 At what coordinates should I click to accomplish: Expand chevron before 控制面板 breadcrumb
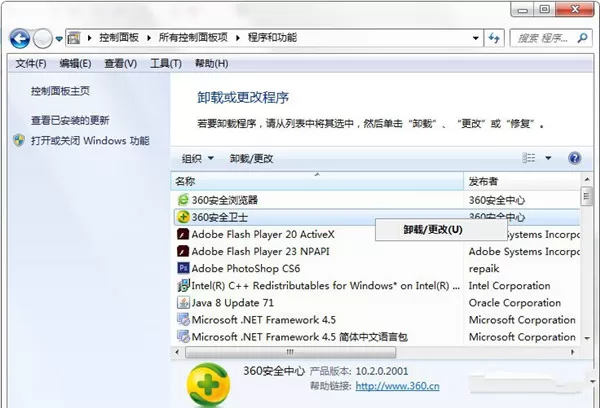90,38
